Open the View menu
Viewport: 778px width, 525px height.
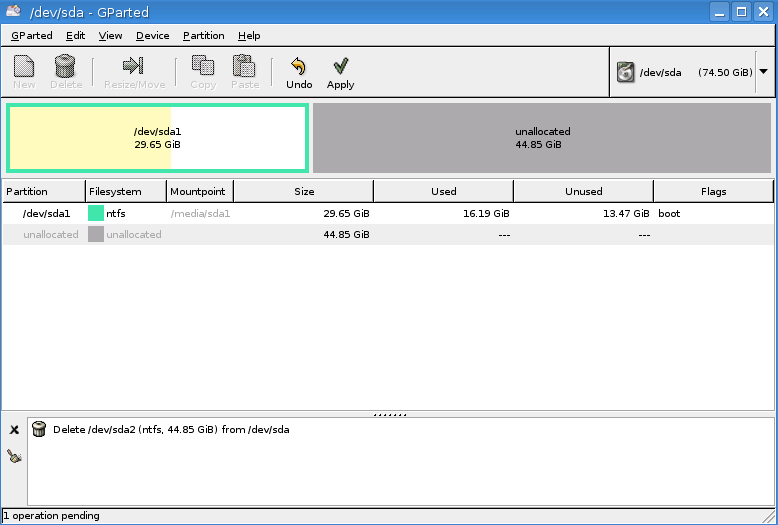(x=110, y=36)
